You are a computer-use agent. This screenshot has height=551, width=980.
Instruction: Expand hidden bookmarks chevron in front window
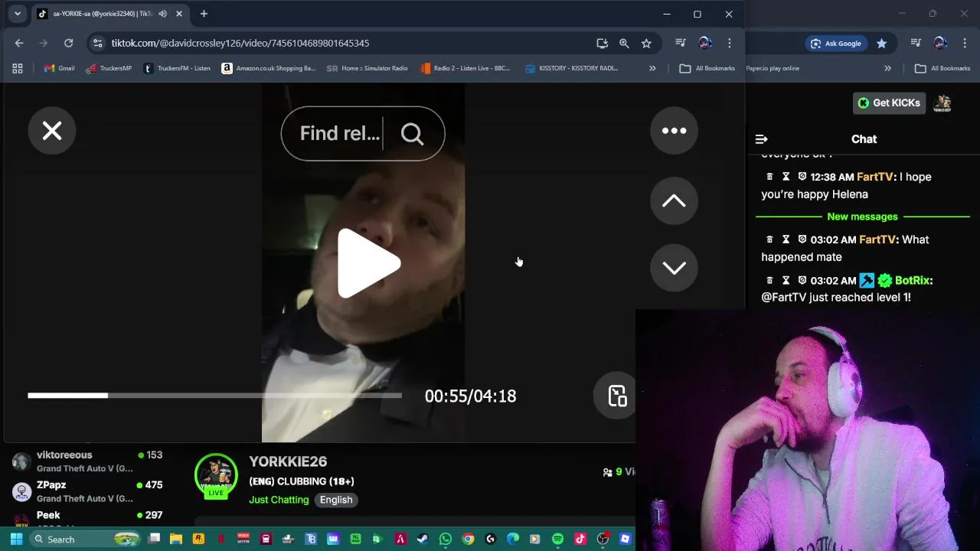[x=652, y=68]
